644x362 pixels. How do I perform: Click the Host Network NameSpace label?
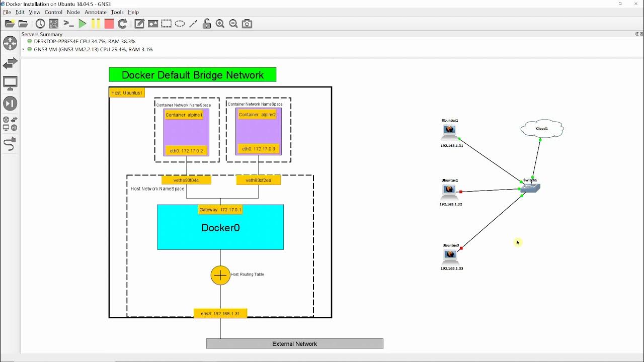[x=157, y=189]
